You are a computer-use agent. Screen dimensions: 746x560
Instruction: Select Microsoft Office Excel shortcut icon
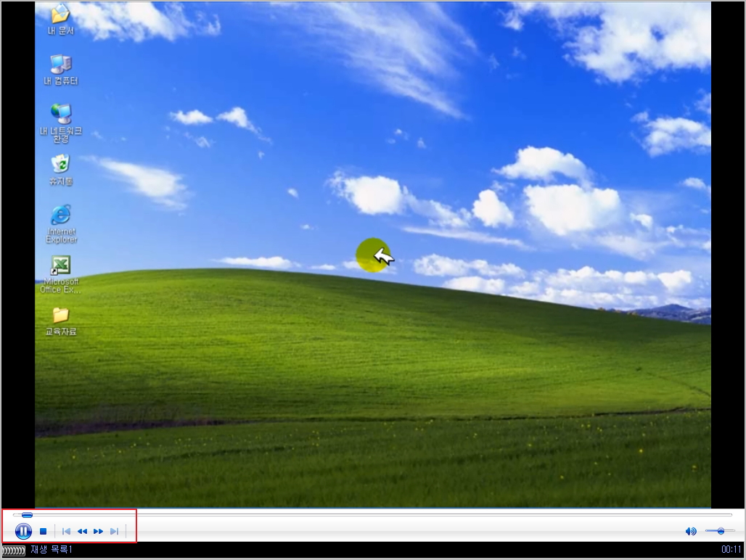tap(61, 275)
